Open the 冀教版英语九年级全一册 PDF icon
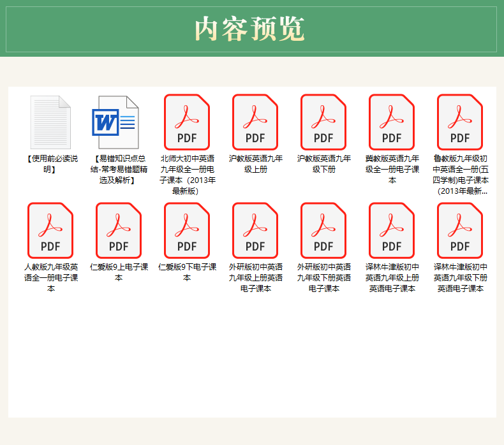The width and height of the screenshot is (504, 445). tap(392, 122)
